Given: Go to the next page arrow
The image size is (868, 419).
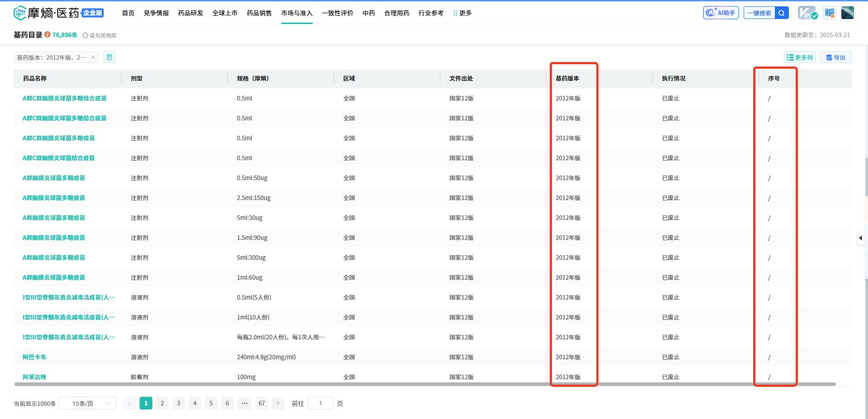Looking at the screenshot, I should point(278,403).
